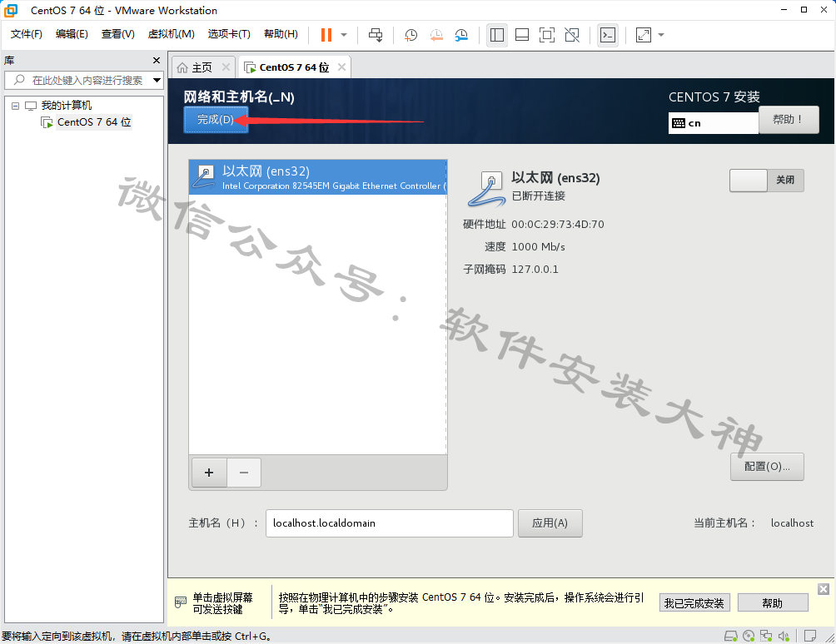Click the 主机名 hostname text field

click(x=389, y=523)
